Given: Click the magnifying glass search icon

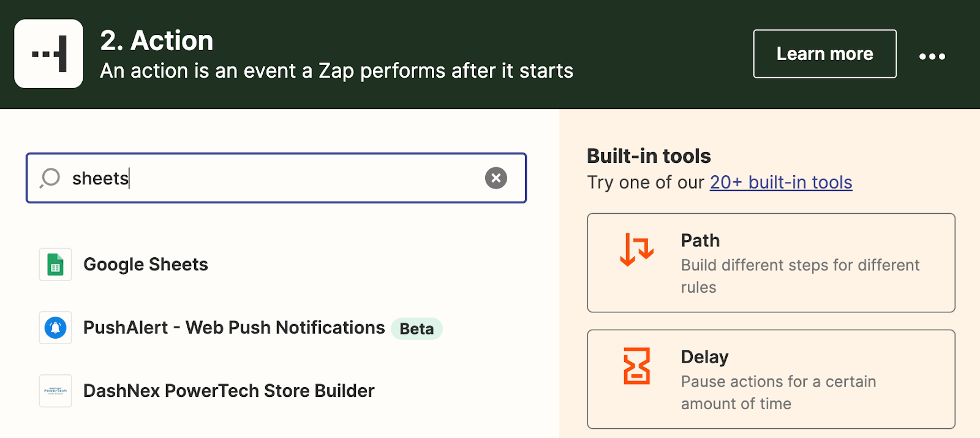Looking at the screenshot, I should click(50, 178).
